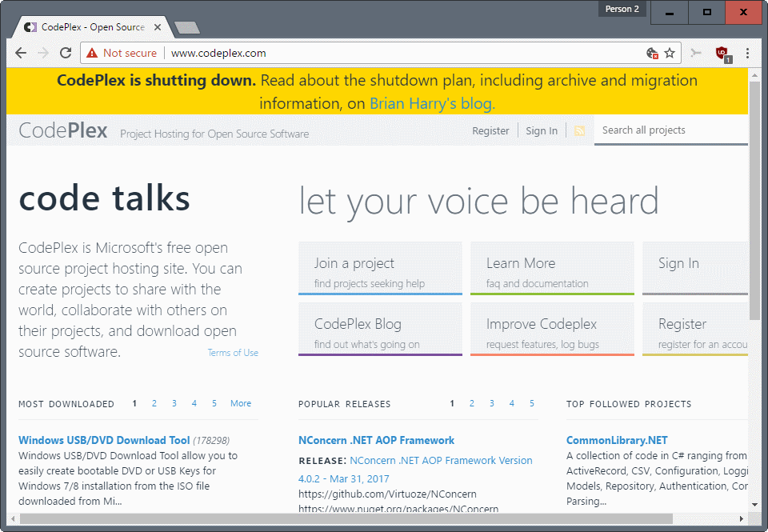Open Chrome three-dot menu
Image resolution: width=768 pixels, height=532 pixels.
point(747,53)
